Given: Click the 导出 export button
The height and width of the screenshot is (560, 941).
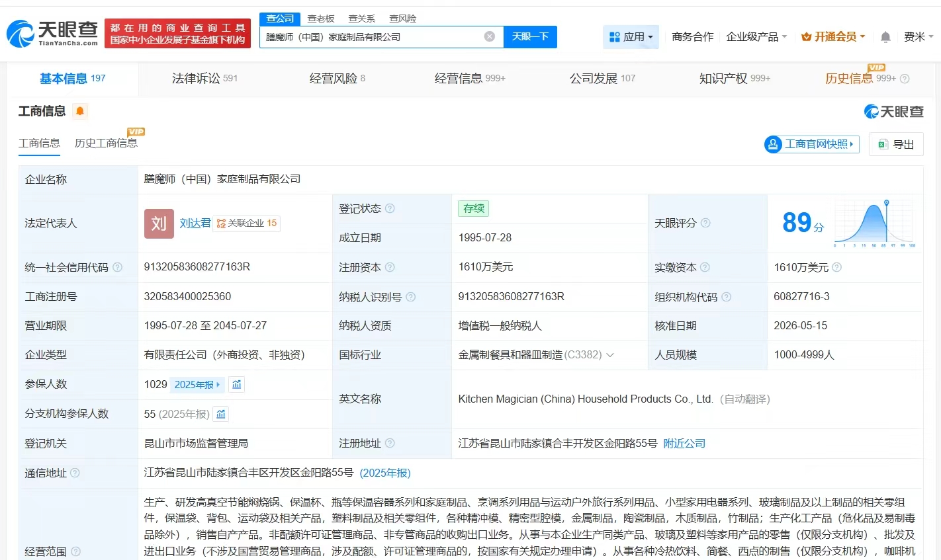Looking at the screenshot, I should pyautogui.click(x=896, y=144).
